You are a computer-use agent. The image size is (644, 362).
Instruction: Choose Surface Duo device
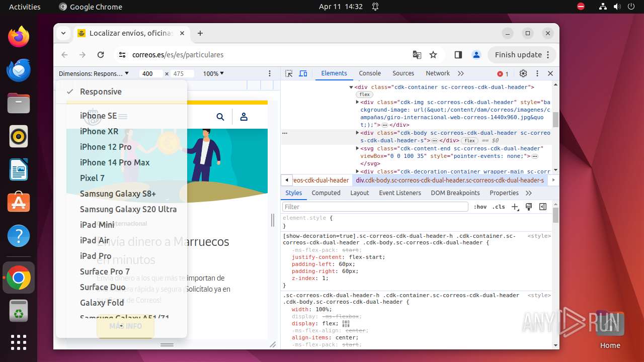[121, 287]
